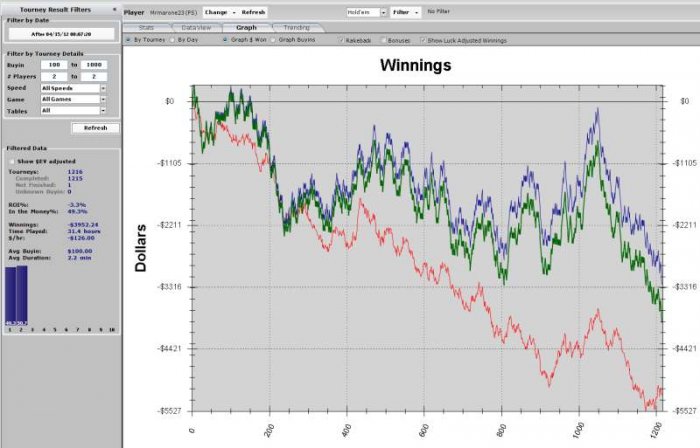The image size is (700, 448).
Task: Enable the Bonuses checkbox
Action: pyautogui.click(x=383, y=40)
